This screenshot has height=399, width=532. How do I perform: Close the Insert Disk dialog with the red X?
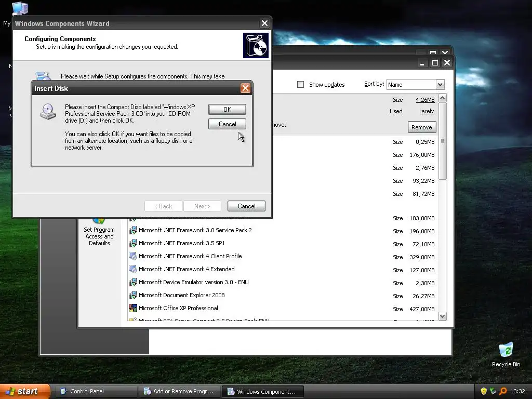coord(245,88)
